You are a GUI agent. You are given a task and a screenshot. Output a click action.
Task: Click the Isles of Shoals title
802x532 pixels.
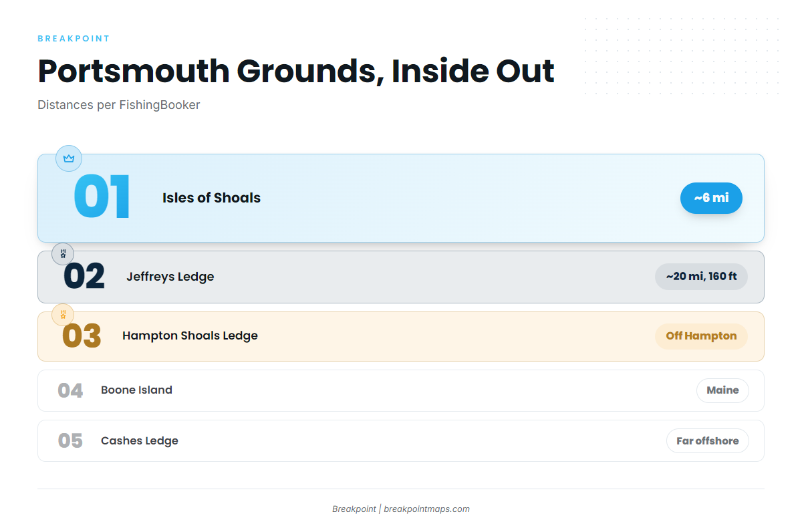click(x=211, y=198)
